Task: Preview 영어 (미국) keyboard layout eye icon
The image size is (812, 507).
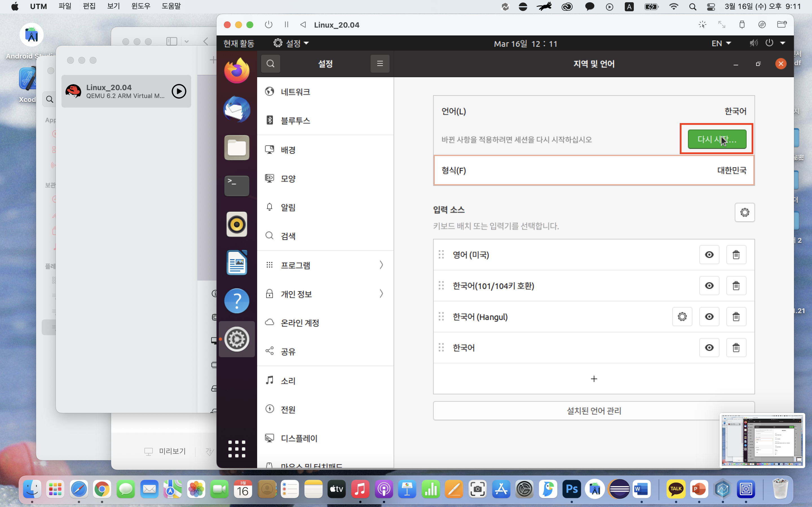Action: [x=709, y=255]
